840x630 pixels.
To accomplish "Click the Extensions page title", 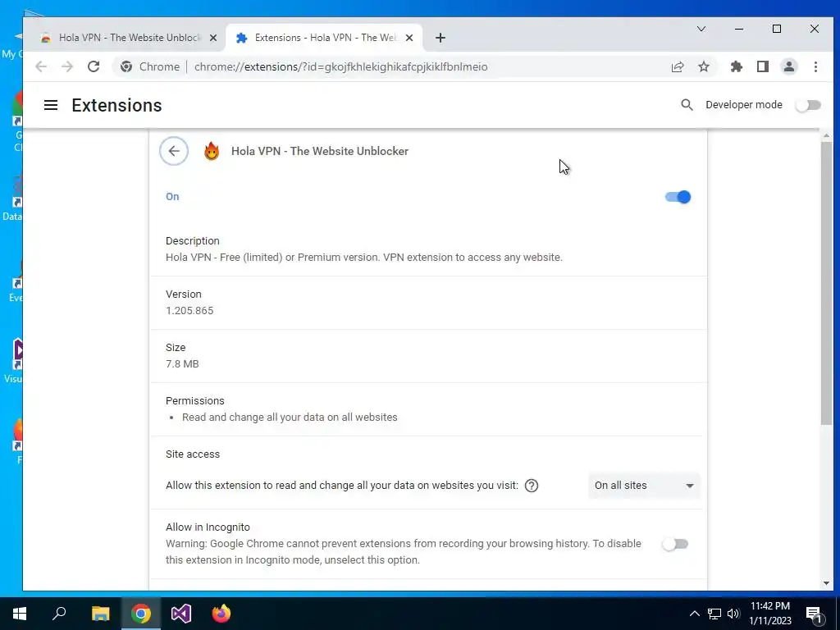I will pyautogui.click(x=116, y=105).
